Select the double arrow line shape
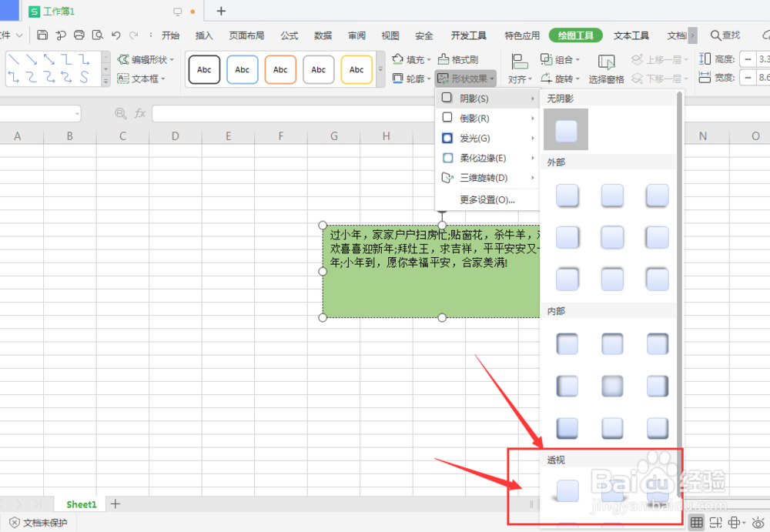Viewport: 770px width, 532px height. (x=49, y=59)
